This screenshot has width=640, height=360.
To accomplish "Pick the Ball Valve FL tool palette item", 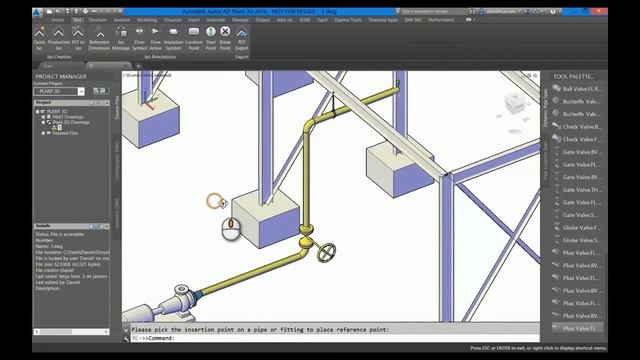I will coord(577,89).
